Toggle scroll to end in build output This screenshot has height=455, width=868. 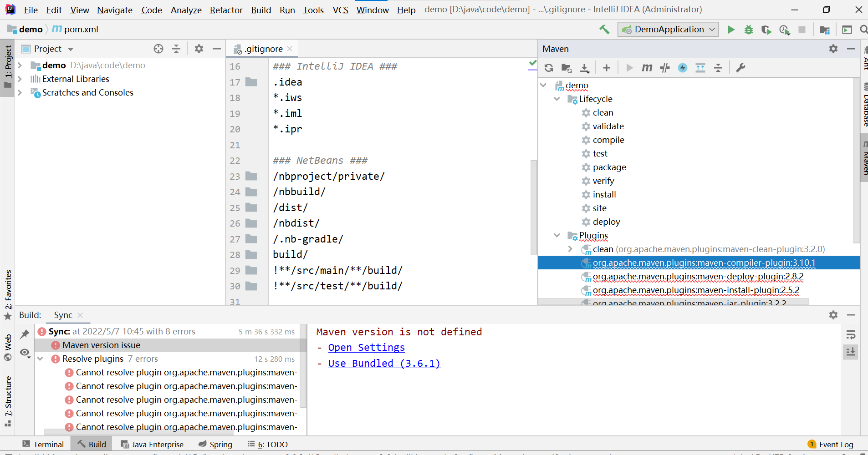click(851, 352)
